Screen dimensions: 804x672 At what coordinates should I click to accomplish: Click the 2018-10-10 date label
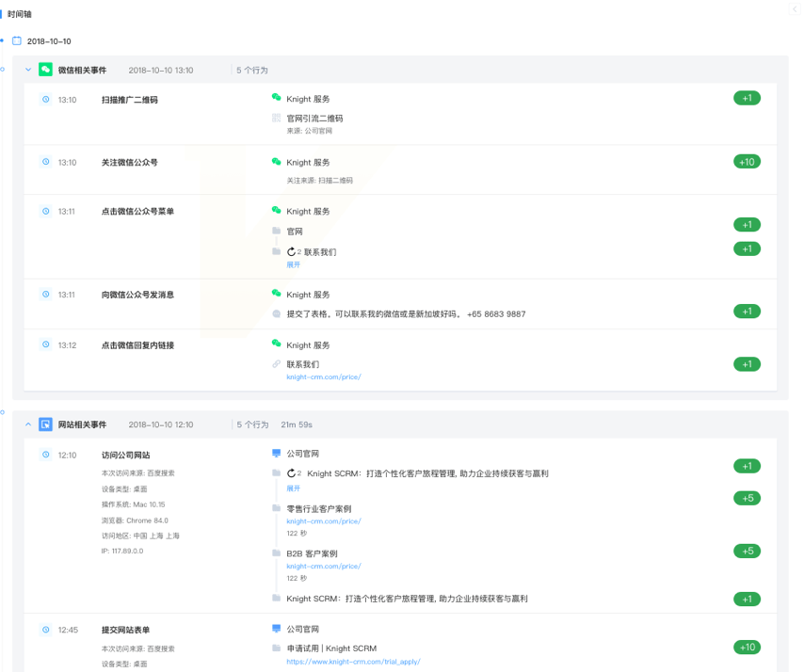click(x=49, y=41)
